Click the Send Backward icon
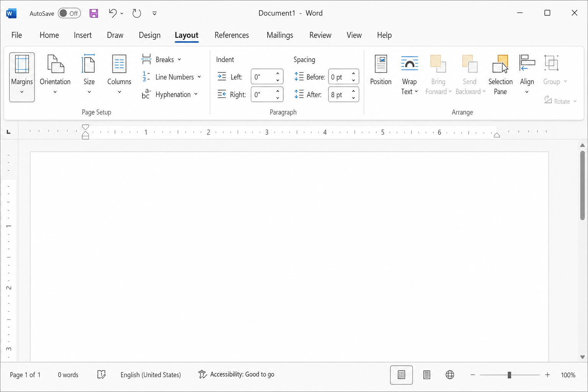This screenshot has width=588, height=392. pos(470,64)
